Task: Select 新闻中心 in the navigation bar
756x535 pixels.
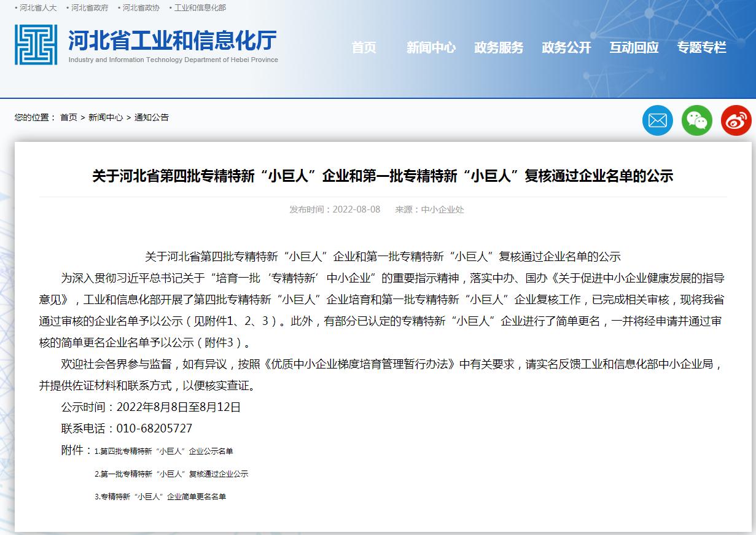Action: 431,48
